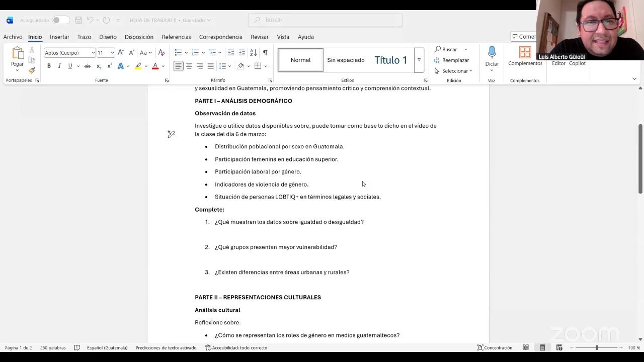The image size is (644, 362).
Task: Open the Archivo menu
Action: 13,37
